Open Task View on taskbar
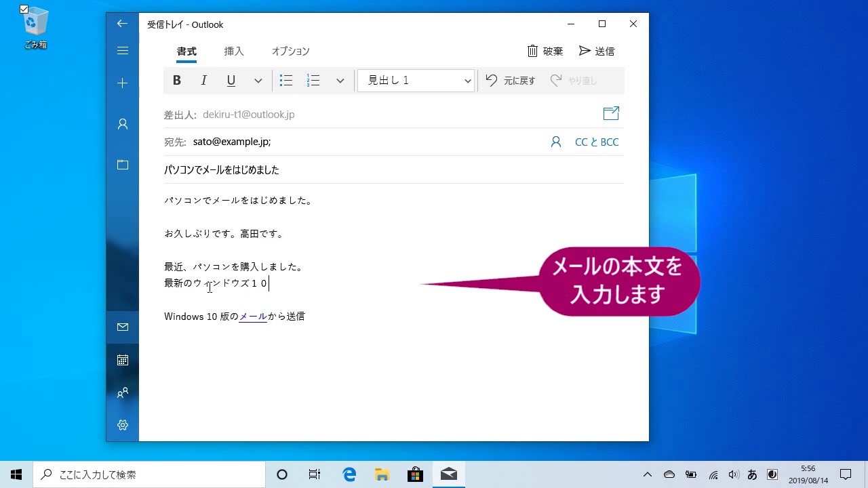This screenshot has width=868, height=488. coord(315,474)
